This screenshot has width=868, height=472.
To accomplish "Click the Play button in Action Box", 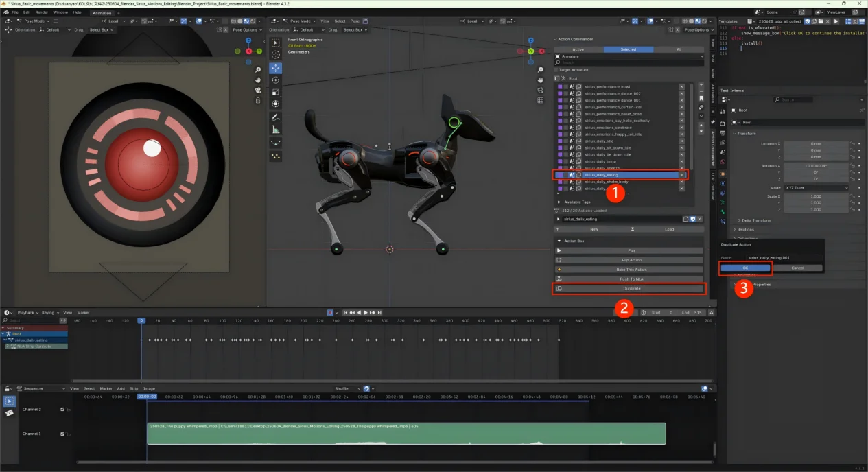I will tap(629, 250).
